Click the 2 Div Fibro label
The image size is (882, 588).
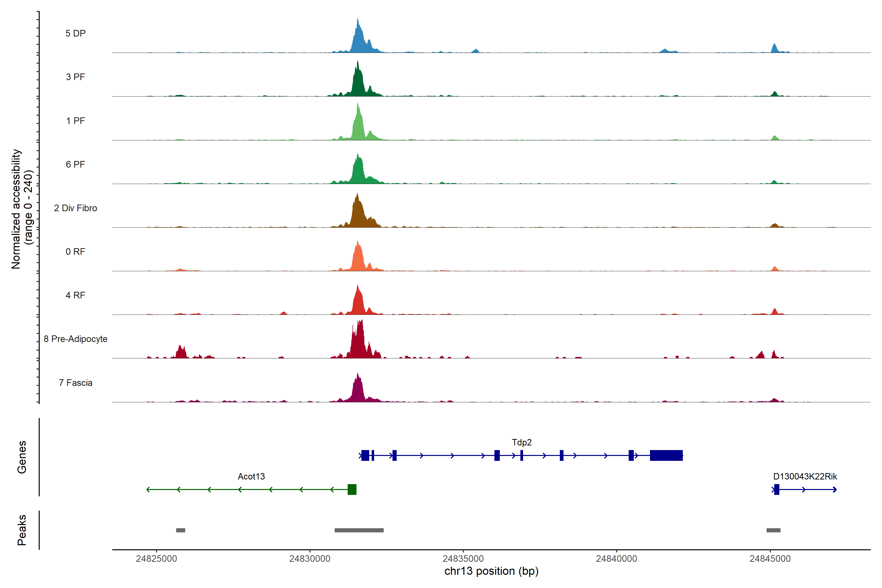point(75,208)
